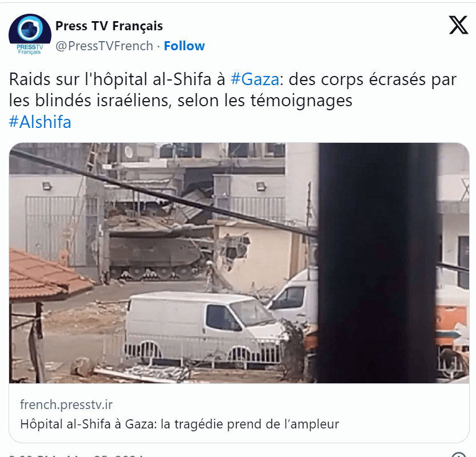The height and width of the screenshot is (457, 476).
Task: Click the dark pillar in the preview photo
Action: click(377, 263)
